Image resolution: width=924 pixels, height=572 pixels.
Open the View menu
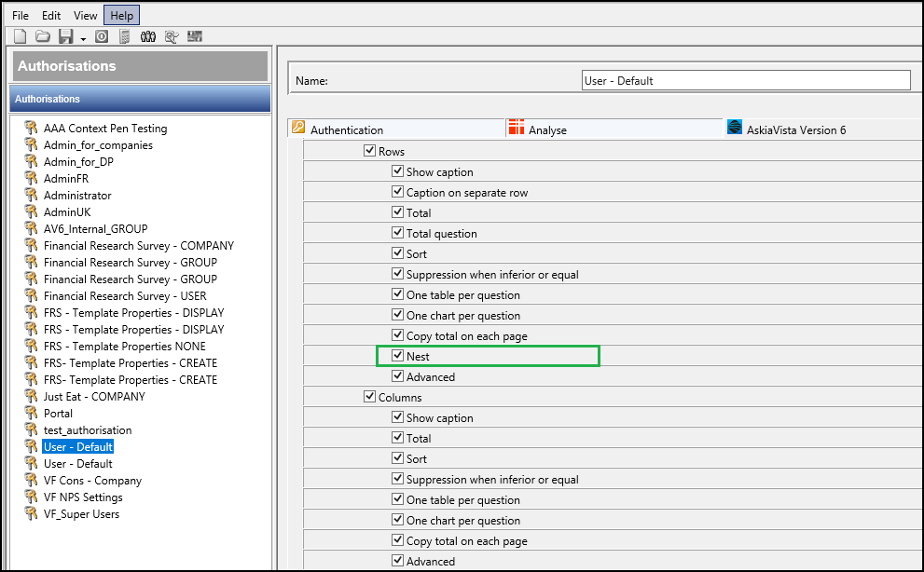tap(86, 15)
